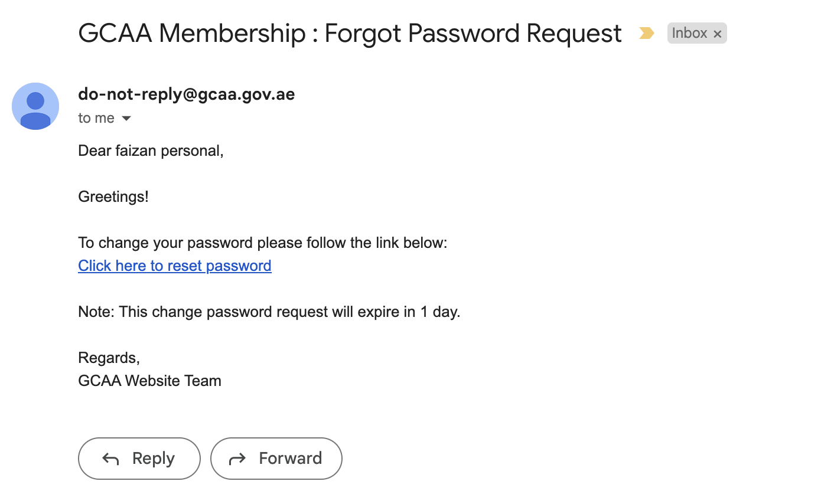The width and height of the screenshot is (821, 504).
Task: Click the "to me" recipient text
Action: click(x=96, y=119)
